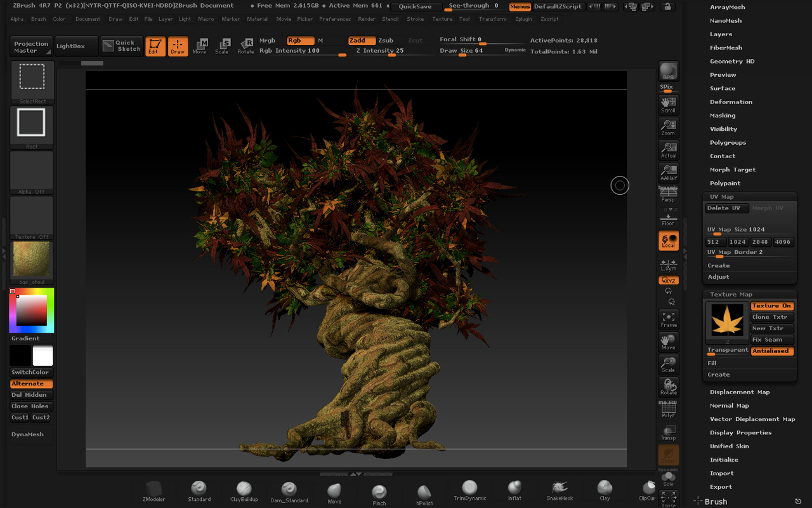Click Delete UV button
Image resolution: width=812 pixels, height=508 pixels.
[727, 208]
